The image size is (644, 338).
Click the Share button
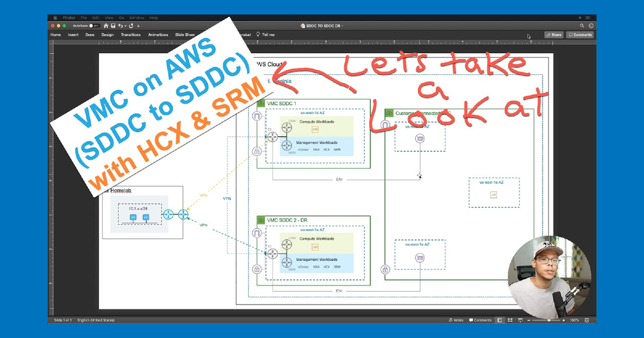pyautogui.click(x=554, y=35)
